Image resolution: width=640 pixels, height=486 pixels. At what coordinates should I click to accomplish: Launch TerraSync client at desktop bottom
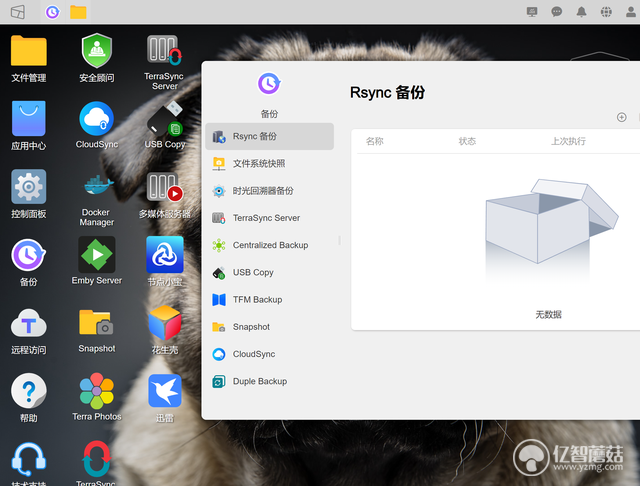pyautogui.click(x=97, y=459)
